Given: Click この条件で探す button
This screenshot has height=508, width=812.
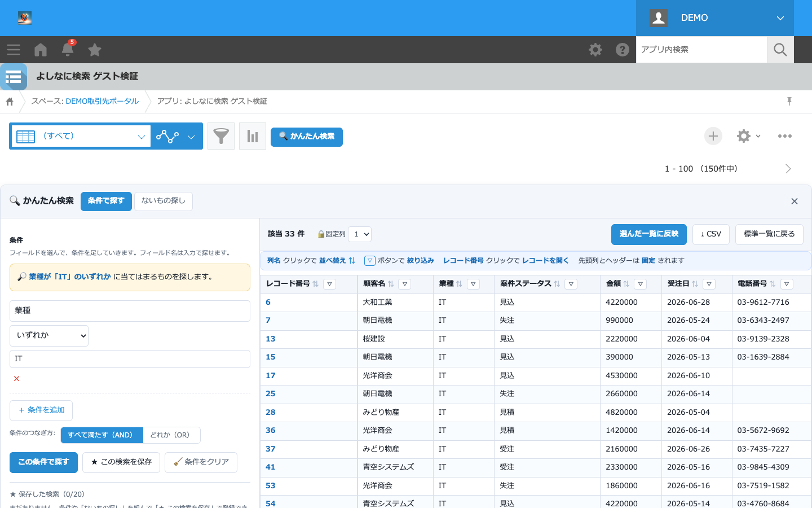Looking at the screenshot, I should pyautogui.click(x=43, y=462).
